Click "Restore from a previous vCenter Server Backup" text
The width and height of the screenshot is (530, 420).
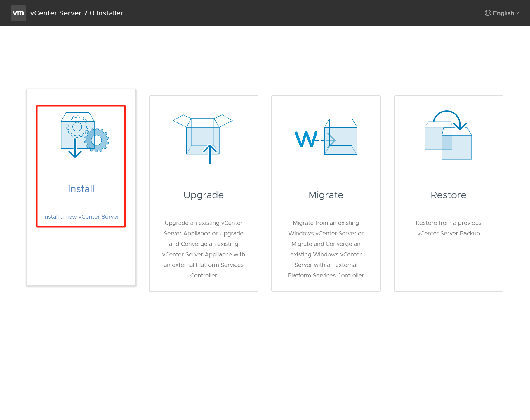pyautogui.click(x=449, y=228)
